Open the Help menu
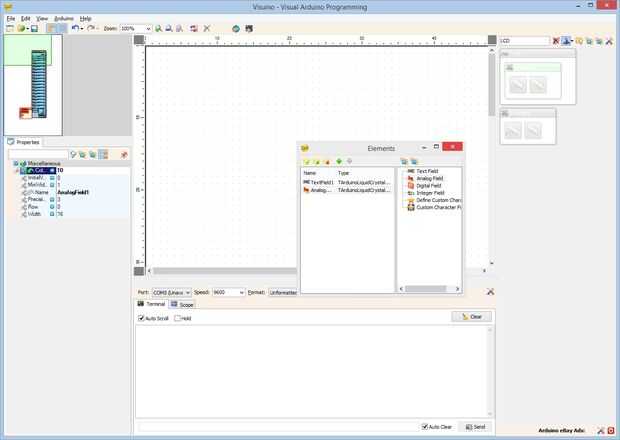The image size is (620, 440). tap(85, 19)
